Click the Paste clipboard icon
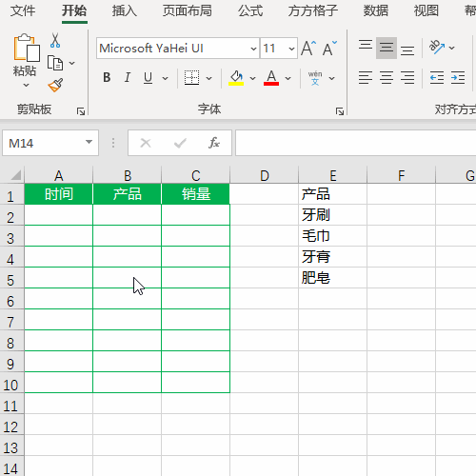The image size is (476, 476). 27,48
